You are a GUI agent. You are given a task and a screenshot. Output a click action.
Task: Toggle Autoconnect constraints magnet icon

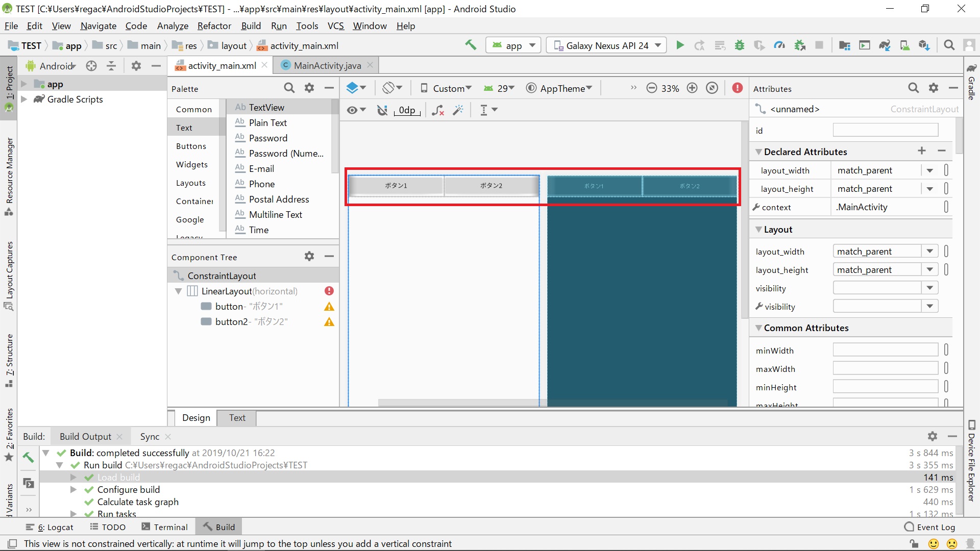(x=382, y=110)
